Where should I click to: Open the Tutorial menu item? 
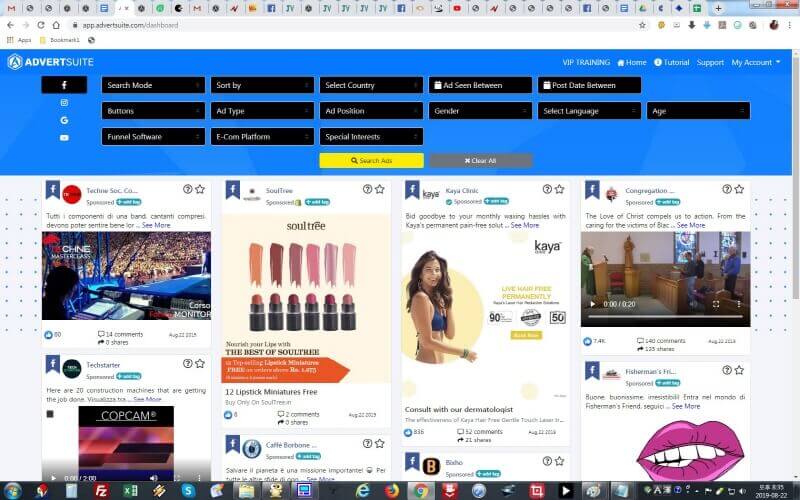click(671, 62)
